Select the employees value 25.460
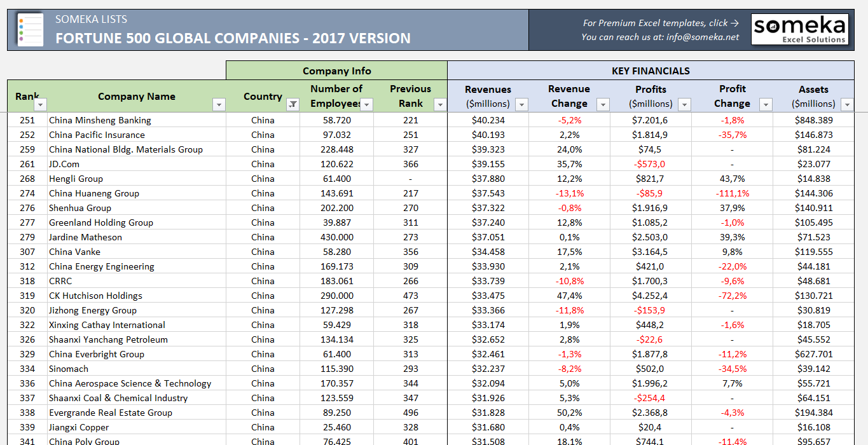868x445 pixels. tap(336, 427)
